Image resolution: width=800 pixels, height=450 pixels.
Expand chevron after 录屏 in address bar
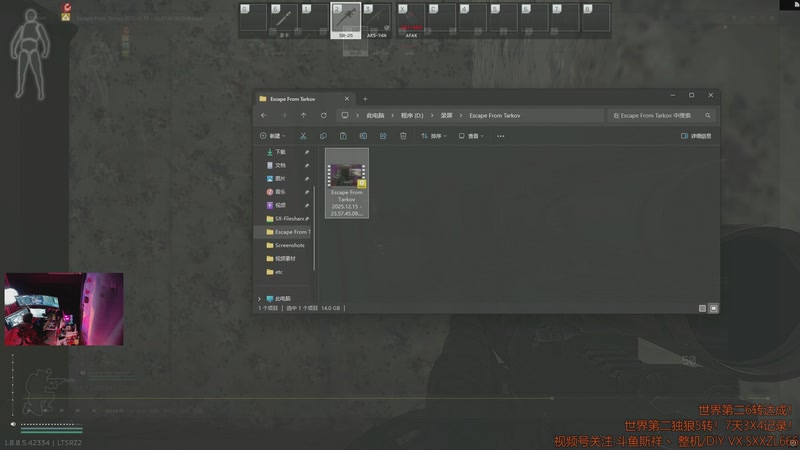(461, 115)
